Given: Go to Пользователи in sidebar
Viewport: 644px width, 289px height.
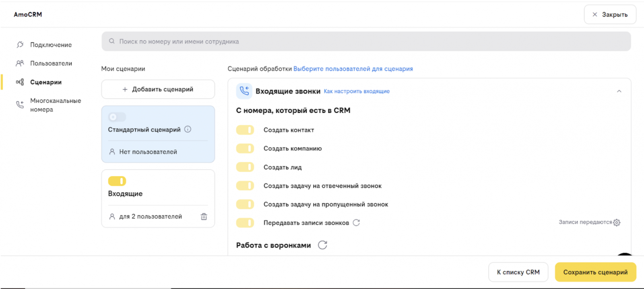Looking at the screenshot, I should point(51,64).
